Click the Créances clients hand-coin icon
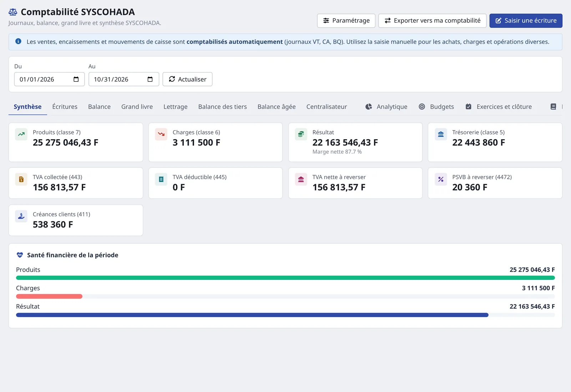The width and height of the screenshot is (571, 392). point(21,216)
